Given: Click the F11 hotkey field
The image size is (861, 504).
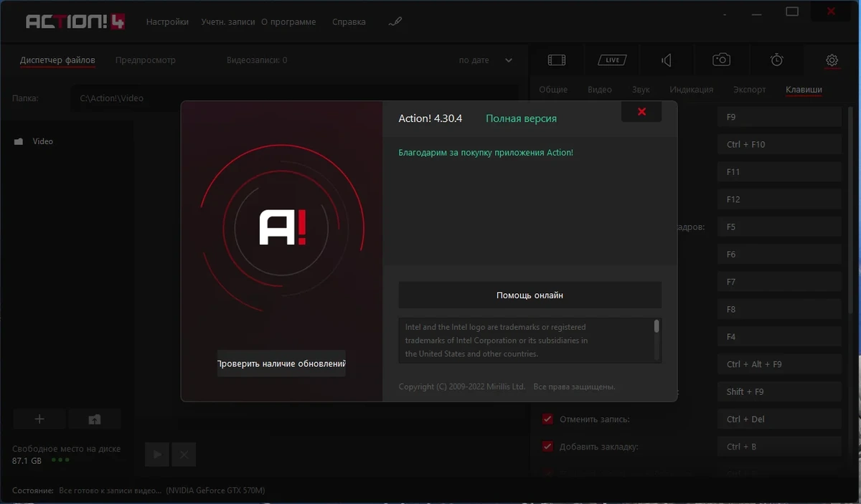Looking at the screenshot, I should click(x=779, y=172).
